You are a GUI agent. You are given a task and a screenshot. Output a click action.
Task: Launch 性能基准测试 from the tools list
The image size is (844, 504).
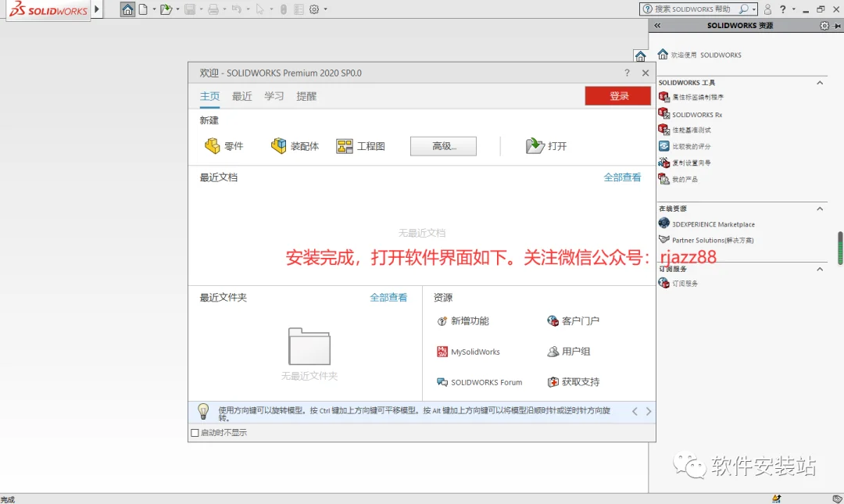[x=685, y=130]
